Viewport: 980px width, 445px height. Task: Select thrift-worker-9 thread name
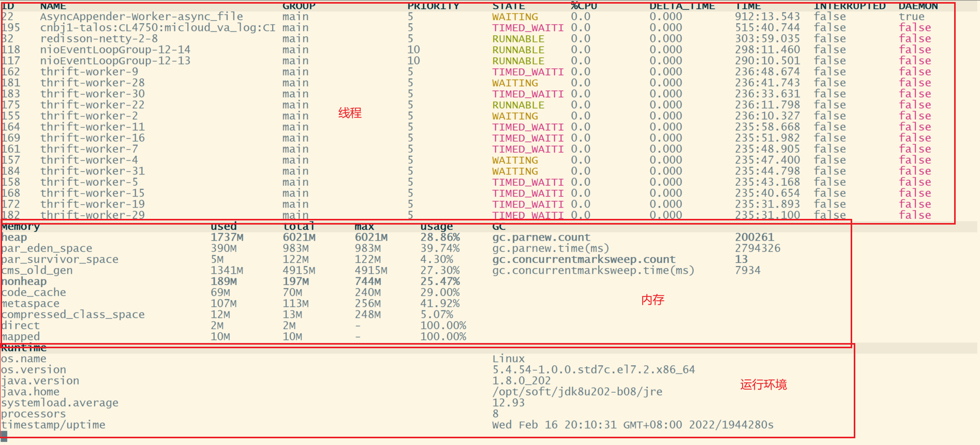point(89,72)
